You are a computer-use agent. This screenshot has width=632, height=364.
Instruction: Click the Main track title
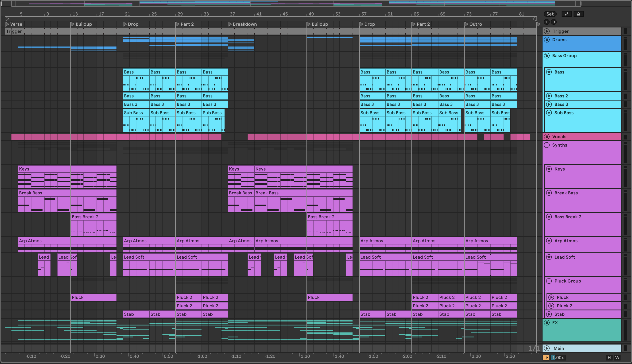click(x=559, y=348)
